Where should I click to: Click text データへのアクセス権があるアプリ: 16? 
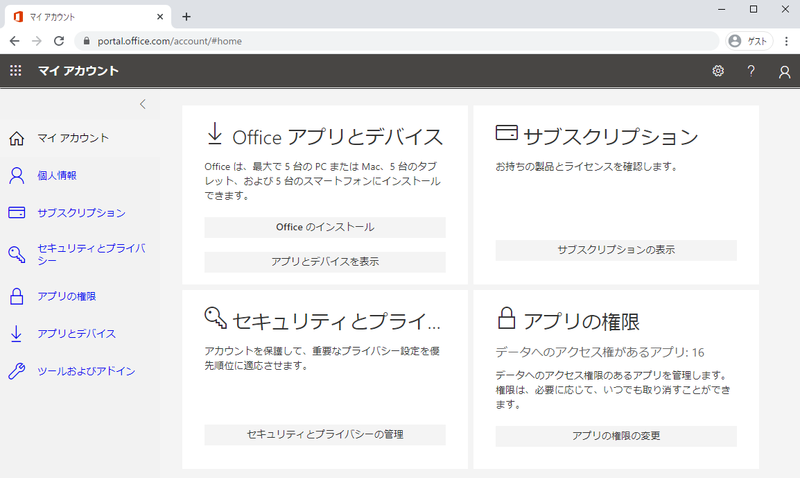click(599, 352)
